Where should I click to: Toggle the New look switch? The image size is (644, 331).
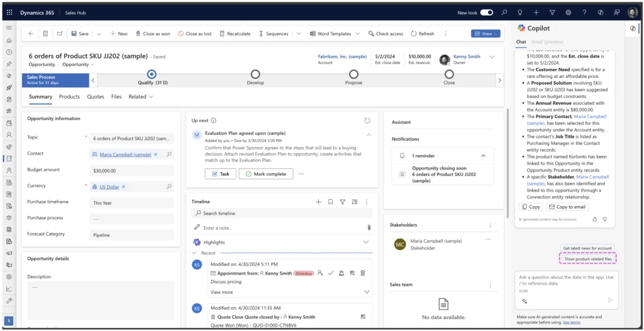pyautogui.click(x=486, y=13)
